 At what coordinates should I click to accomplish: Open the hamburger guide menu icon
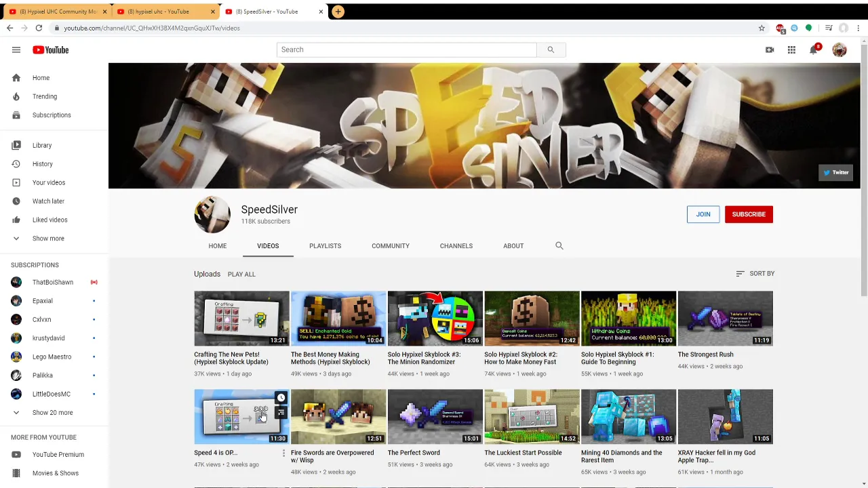click(x=16, y=49)
